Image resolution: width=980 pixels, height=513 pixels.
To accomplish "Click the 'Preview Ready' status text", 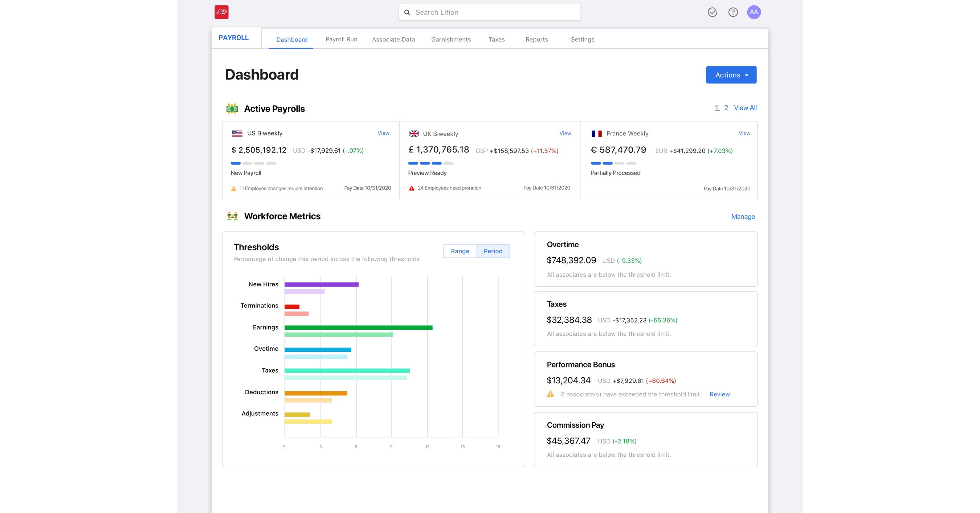I will (427, 173).
